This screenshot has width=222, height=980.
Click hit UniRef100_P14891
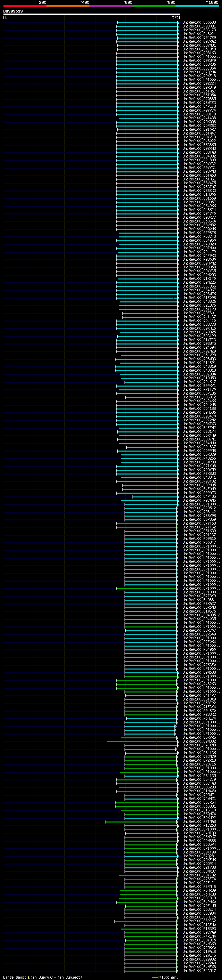[199, 363]
